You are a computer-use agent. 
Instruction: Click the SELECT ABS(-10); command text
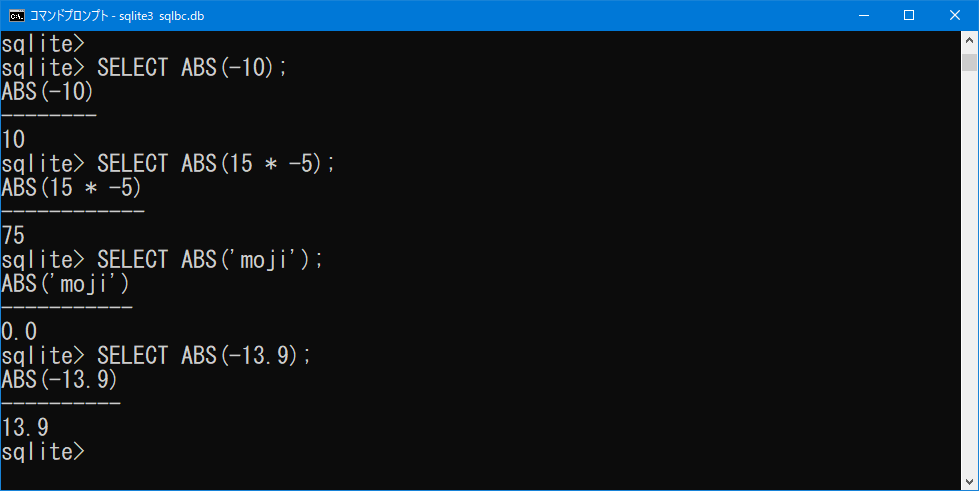click(x=192, y=67)
